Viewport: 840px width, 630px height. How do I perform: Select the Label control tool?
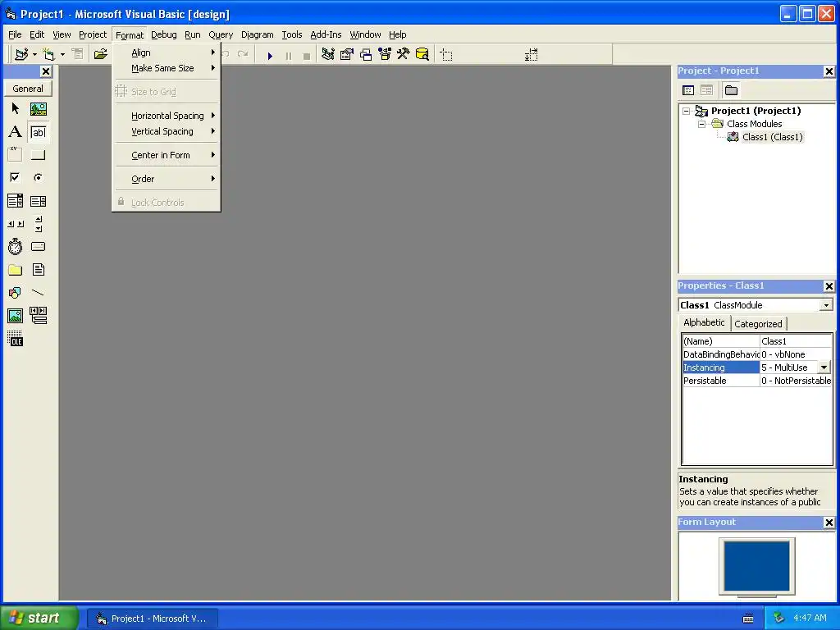coord(15,132)
